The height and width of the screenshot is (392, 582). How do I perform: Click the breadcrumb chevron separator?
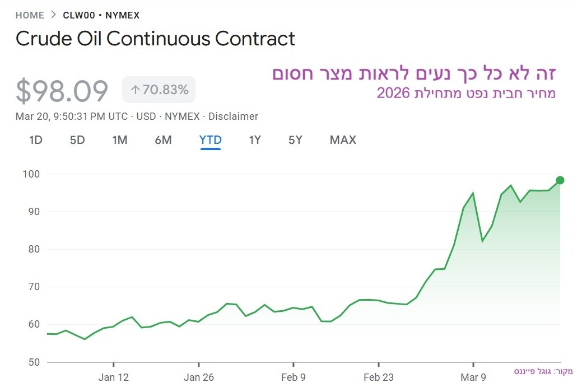point(53,16)
